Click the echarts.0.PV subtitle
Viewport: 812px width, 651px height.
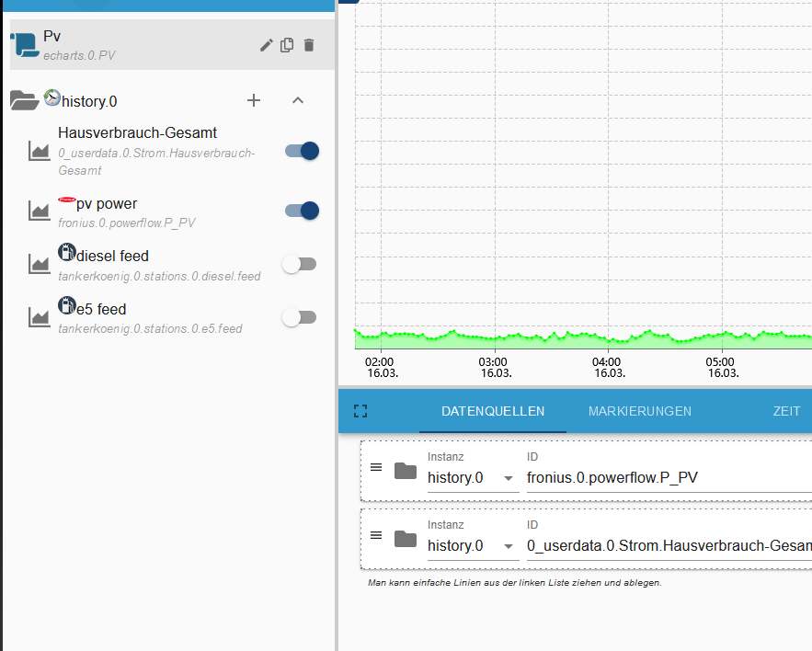pos(79,55)
